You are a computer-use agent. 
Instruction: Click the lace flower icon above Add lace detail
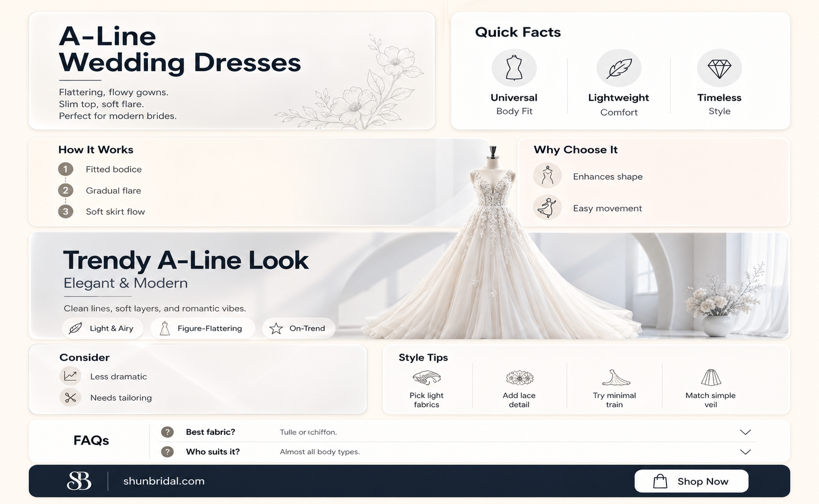pos(519,378)
